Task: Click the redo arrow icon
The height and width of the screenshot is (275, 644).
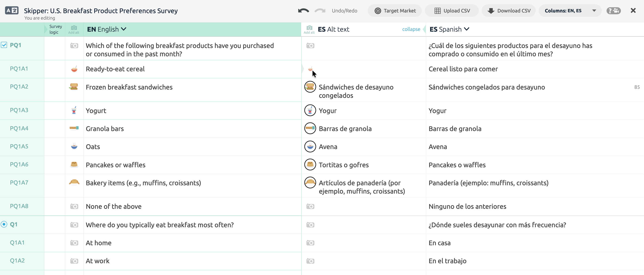Action: [320, 11]
